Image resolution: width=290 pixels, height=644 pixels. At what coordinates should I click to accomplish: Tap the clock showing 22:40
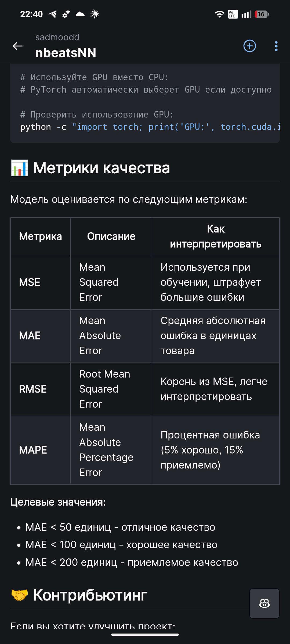[x=31, y=14]
